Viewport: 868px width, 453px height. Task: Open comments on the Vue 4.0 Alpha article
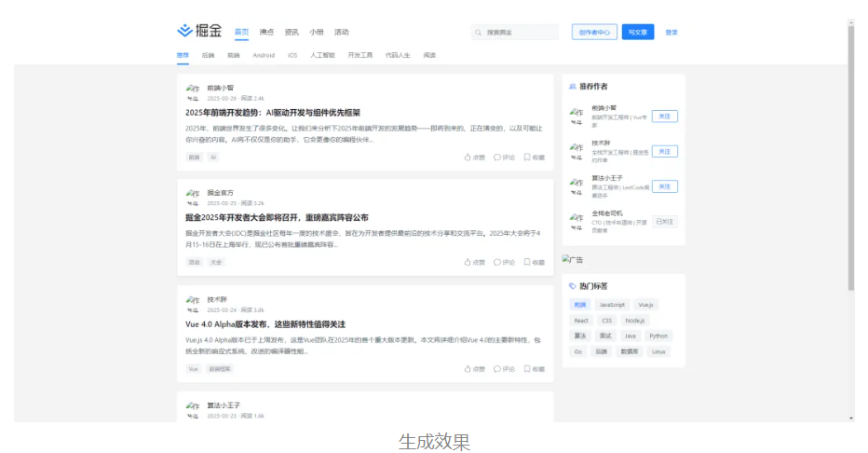(504, 369)
